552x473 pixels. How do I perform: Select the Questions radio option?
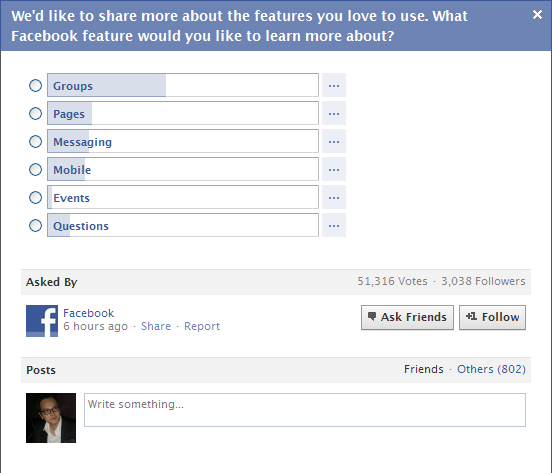pos(35,226)
